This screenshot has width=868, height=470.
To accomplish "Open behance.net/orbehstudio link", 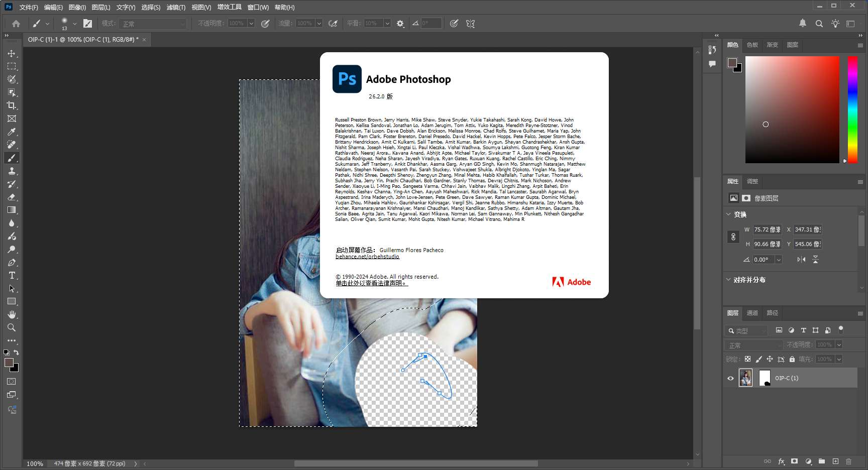I will (367, 257).
